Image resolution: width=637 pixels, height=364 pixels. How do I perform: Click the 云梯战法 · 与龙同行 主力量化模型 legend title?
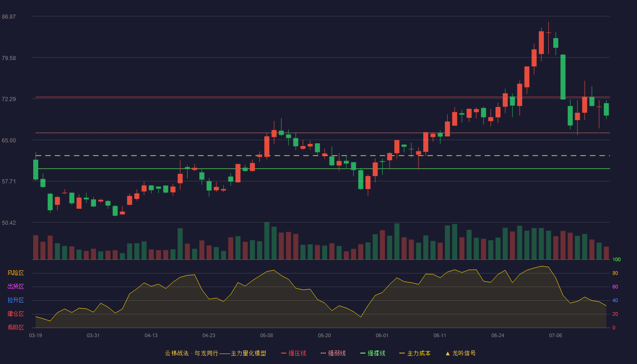pos(215,353)
